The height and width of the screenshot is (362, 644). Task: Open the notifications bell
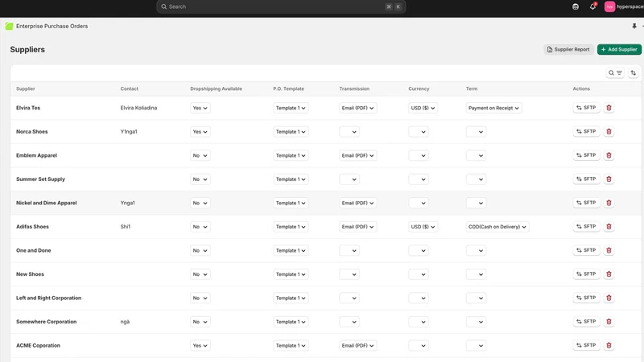point(592,6)
